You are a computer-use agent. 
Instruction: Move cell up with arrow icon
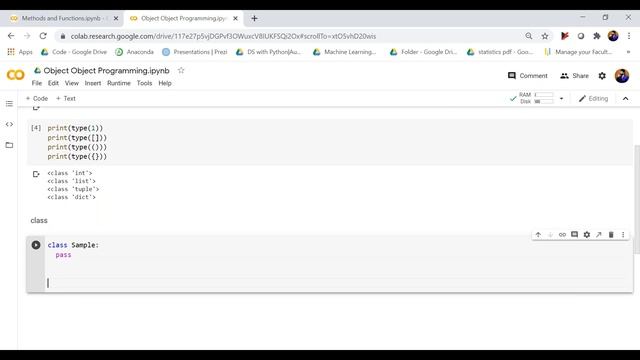538,235
